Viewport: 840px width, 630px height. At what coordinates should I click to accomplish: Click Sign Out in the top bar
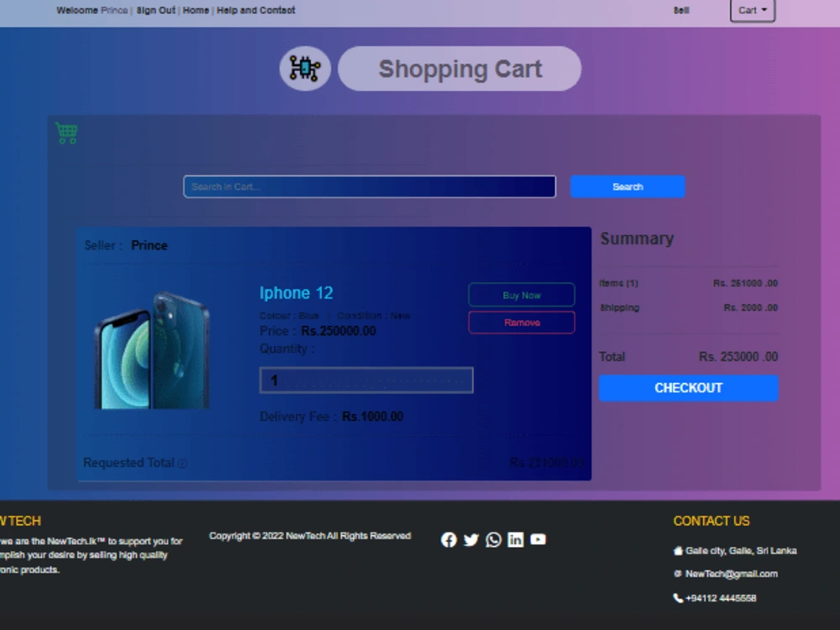[155, 10]
